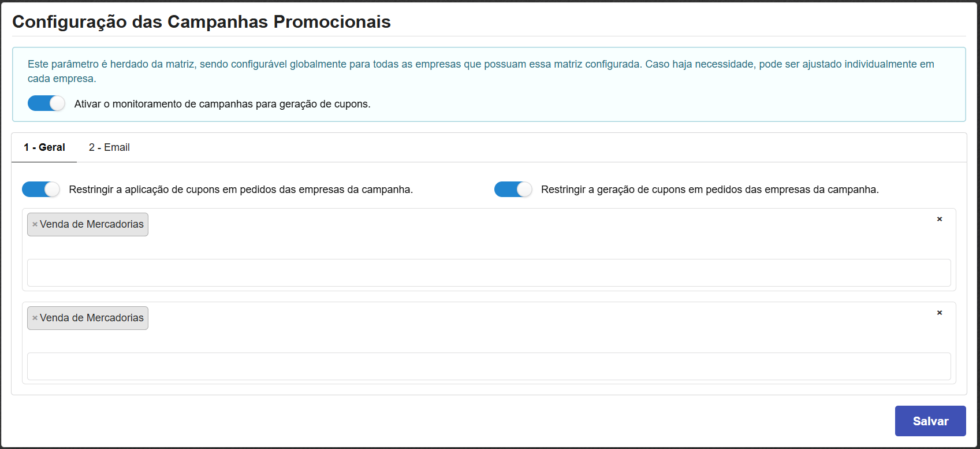
Task: Clear all selections in the aplicação campaign field
Action: [x=940, y=219]
